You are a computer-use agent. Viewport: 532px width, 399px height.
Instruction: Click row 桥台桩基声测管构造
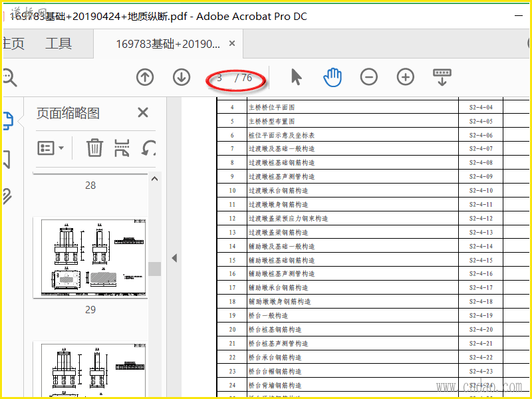(x=373, y=343)
